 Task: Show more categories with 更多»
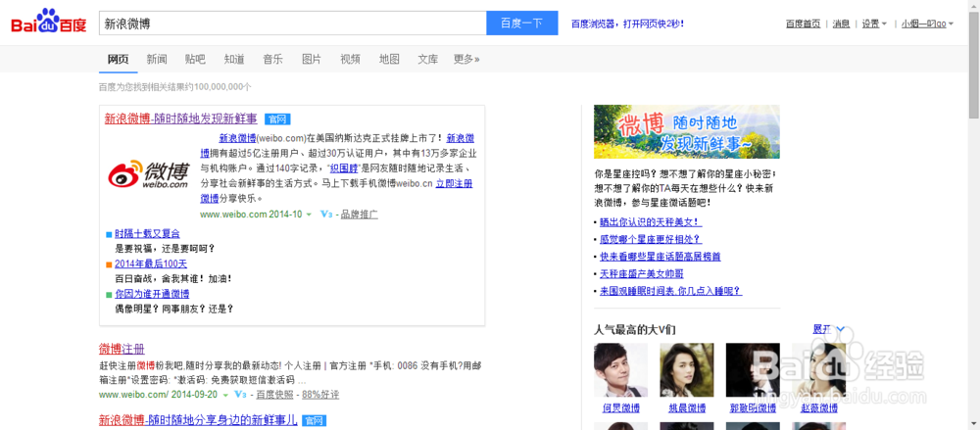coord(466,60)
